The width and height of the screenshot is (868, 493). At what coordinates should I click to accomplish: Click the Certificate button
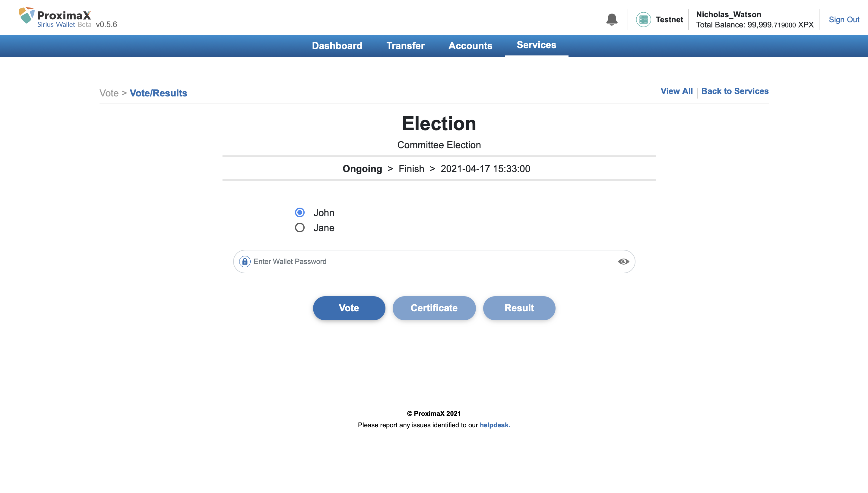click(434, 308)
